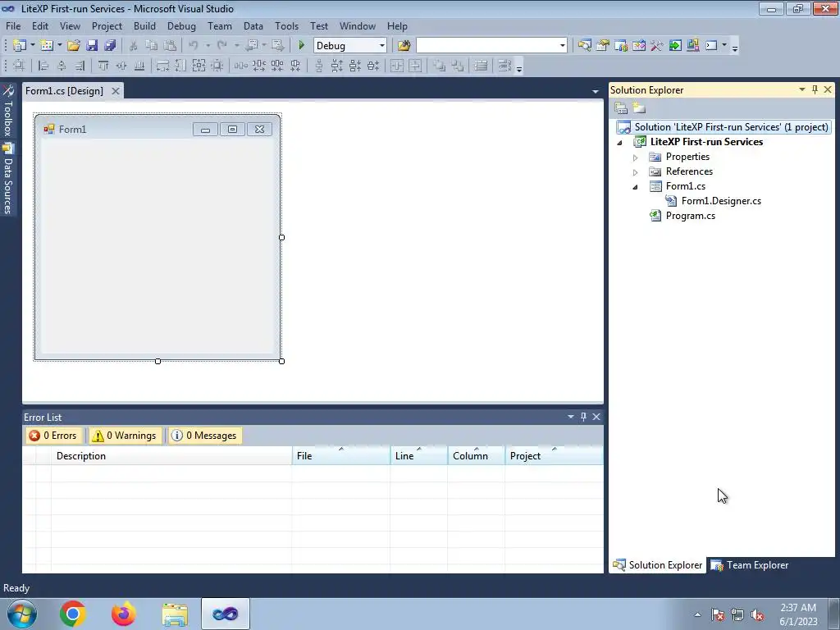
Task: Click the Save All icon
Action: pyautogui.click(x=110, y=46)
